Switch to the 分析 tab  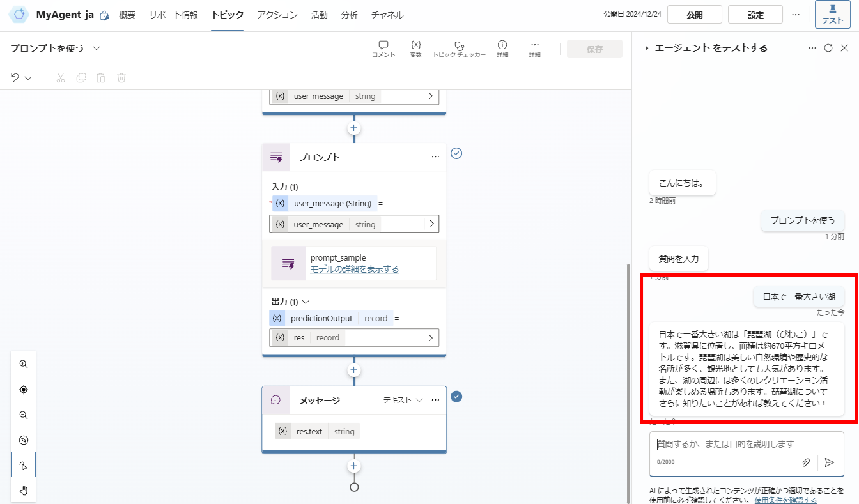click(349, 14)
